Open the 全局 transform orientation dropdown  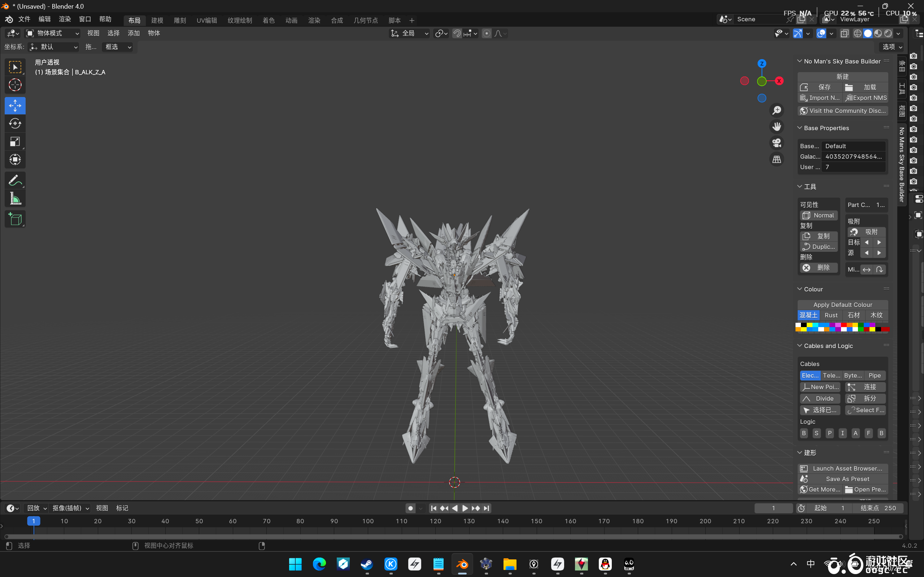[x=409, y=34]
